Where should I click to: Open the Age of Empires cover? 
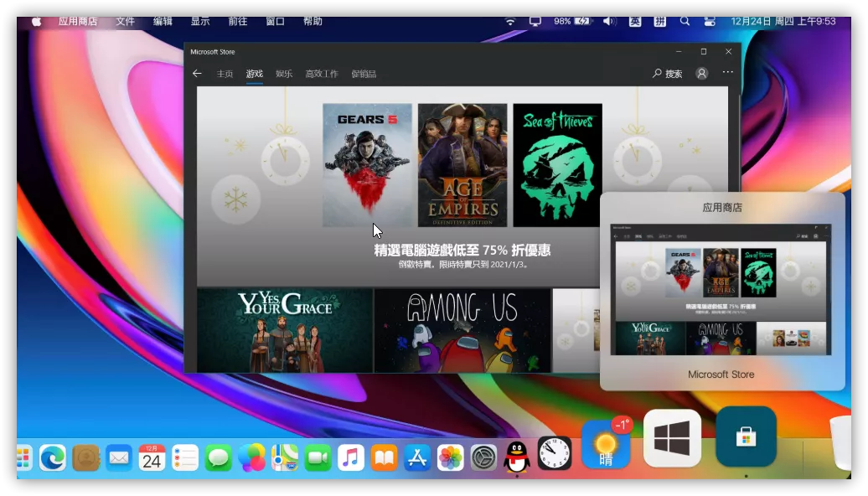(x=462, y=165)
